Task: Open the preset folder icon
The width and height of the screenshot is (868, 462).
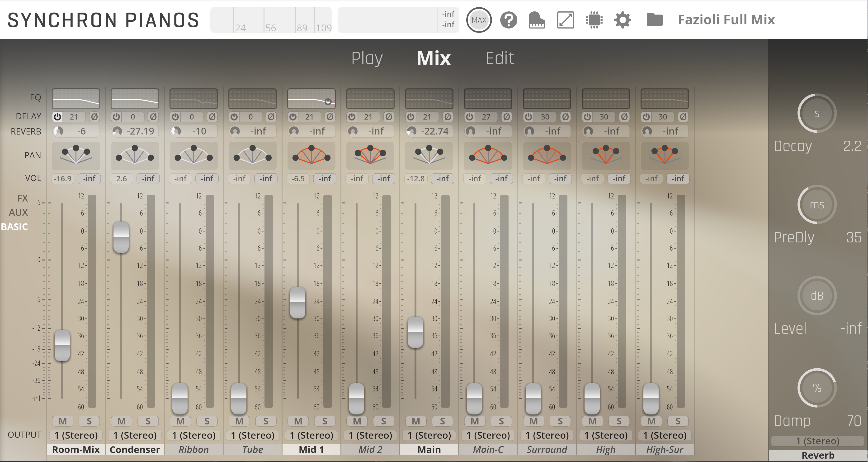Action: point(654,19)
